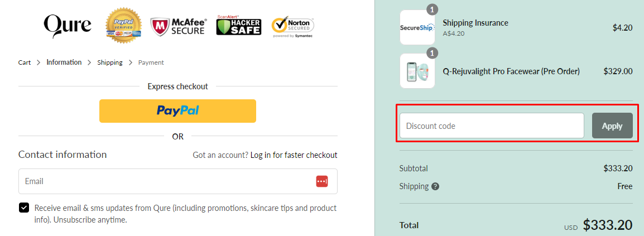Go to Cart breadcrumb
This screenshot has height=236, width=644.
tap(25, 62)
